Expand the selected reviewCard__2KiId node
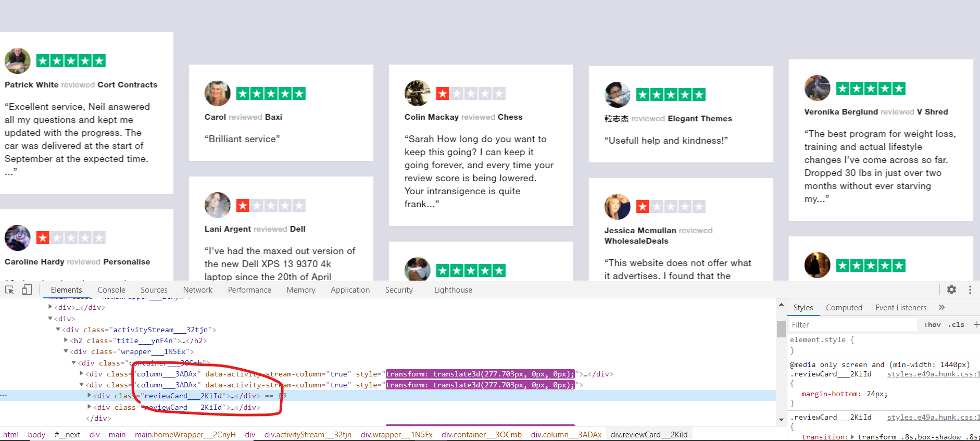Image resolution: width=980 pixels, height=441 pixels. click(90, 396)
